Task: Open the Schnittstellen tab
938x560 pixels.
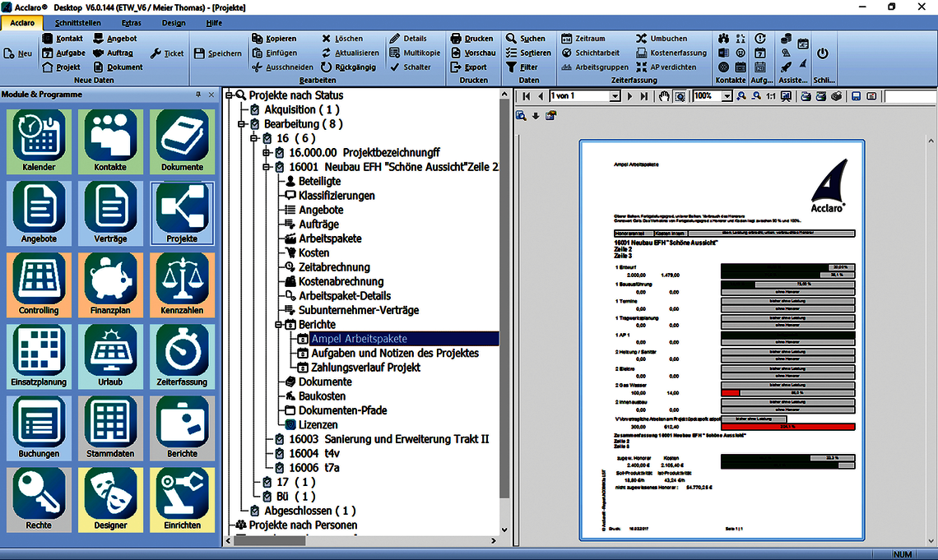Action: tap(78, 23)
